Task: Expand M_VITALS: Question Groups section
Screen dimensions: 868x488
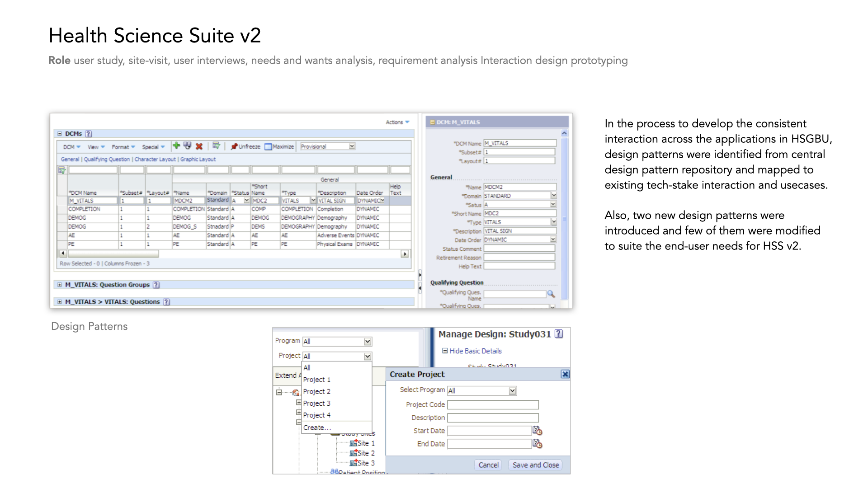Action: (60, 285)
